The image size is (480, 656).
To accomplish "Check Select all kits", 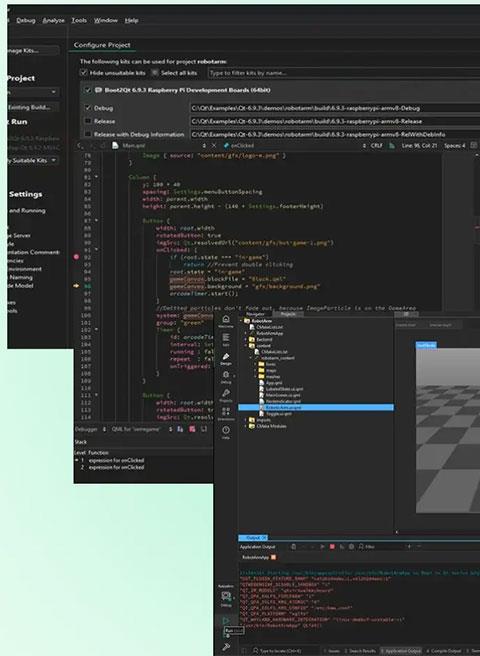I will 155,73.
